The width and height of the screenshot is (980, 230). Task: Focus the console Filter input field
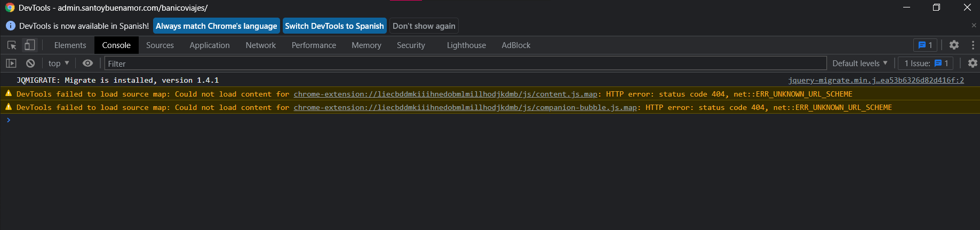point(465,64)
